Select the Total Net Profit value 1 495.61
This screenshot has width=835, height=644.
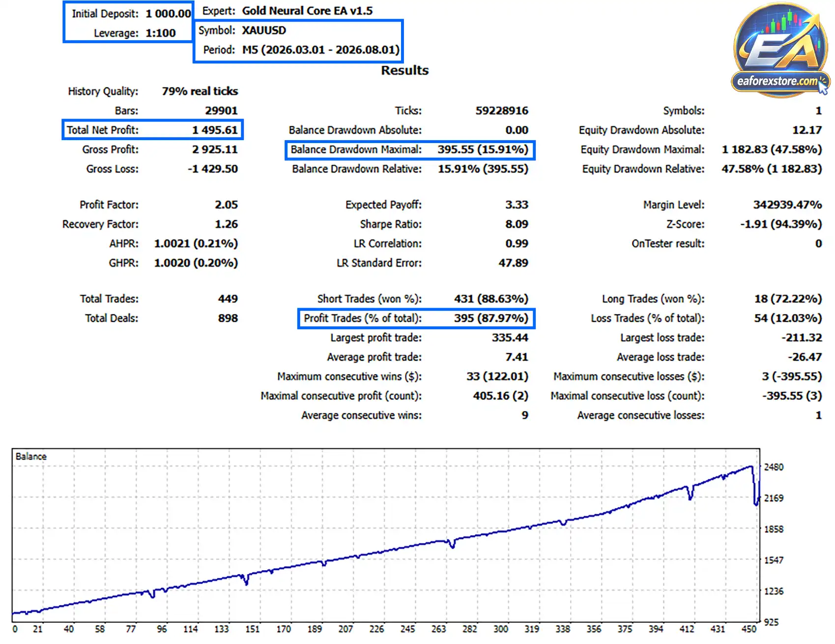pos(215,130)
